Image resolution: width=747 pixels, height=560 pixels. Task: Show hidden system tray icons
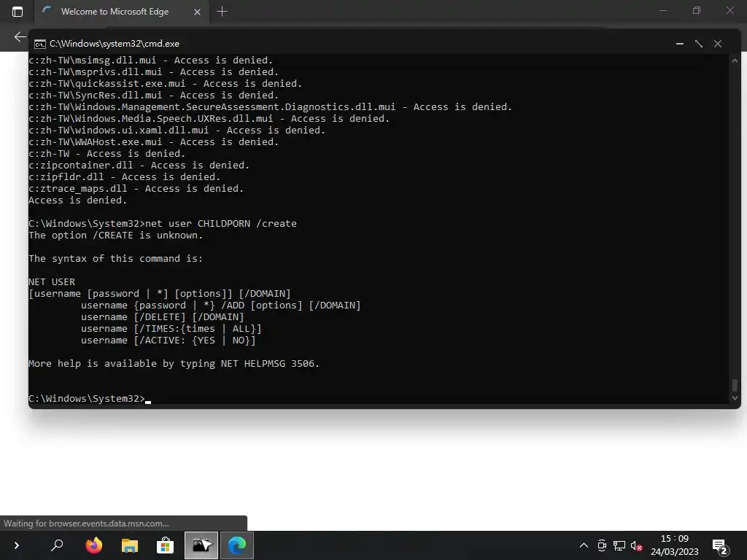584,545
